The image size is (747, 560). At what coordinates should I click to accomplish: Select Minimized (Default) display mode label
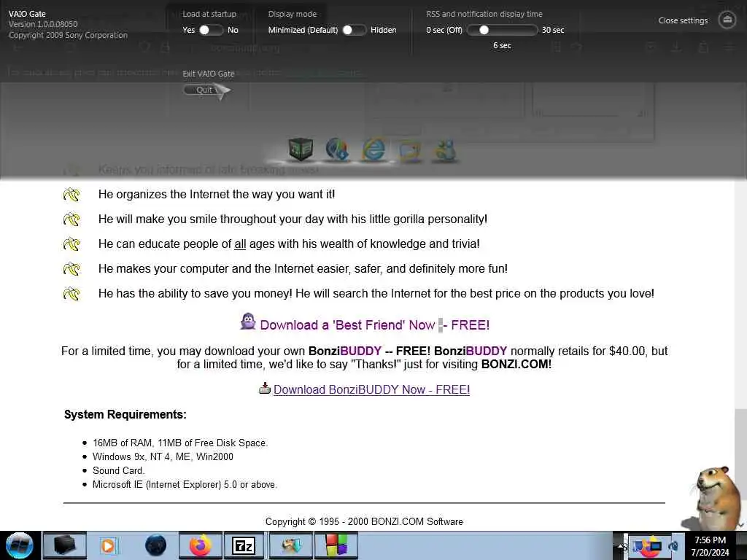(x=303, y=30)
